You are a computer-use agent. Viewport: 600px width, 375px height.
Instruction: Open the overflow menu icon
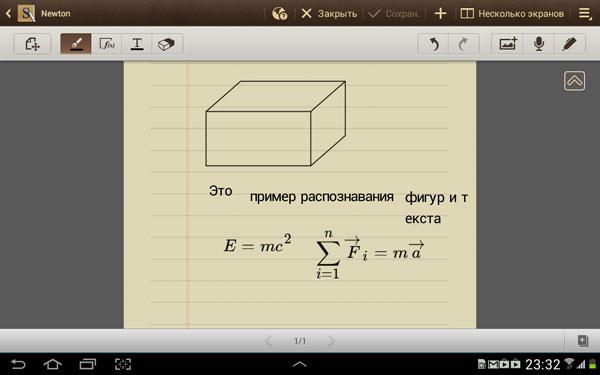coord(585,14)
